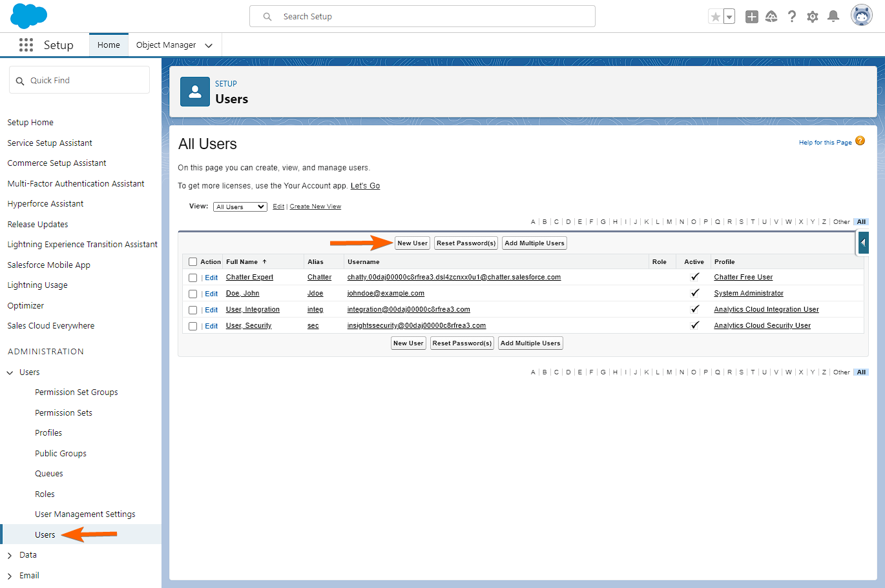
Task: Click the Favorites star icon
Action: click(x=715, y=17)
